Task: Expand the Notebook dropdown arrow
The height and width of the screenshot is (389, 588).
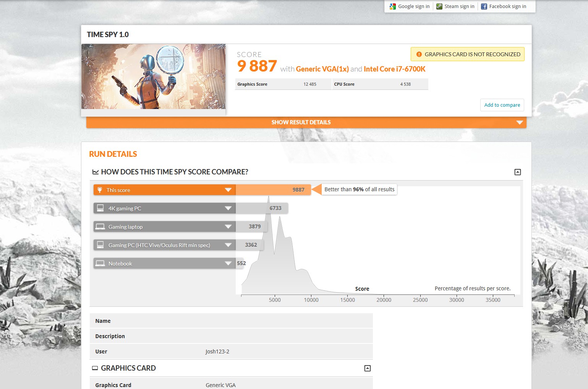Action: (228, 264)
